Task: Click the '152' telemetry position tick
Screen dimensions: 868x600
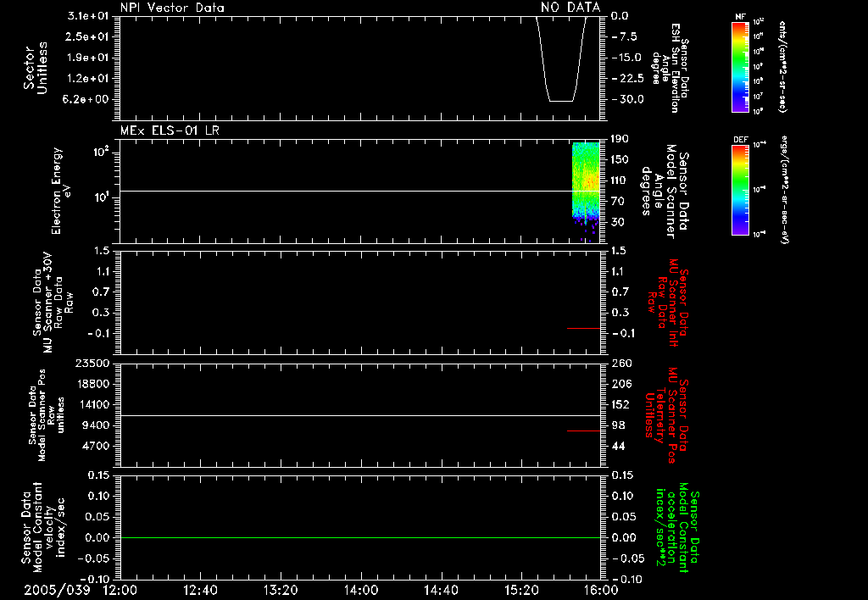Action: [620, 404]
